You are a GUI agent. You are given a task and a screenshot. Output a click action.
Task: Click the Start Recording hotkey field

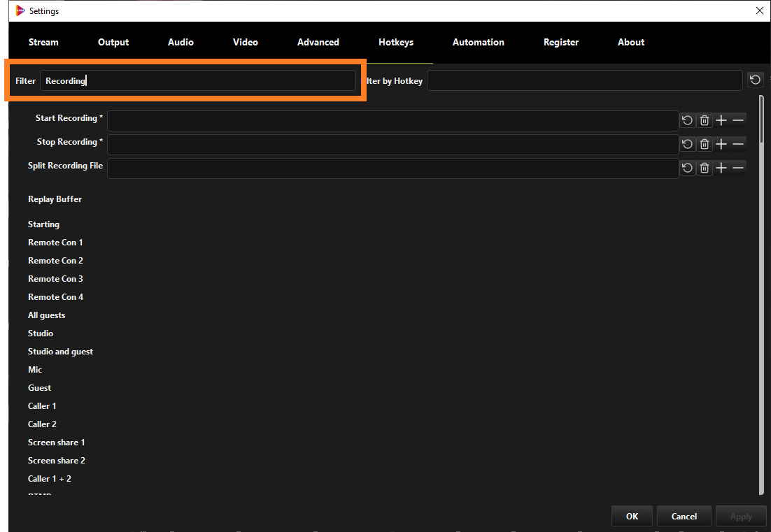pos(393,121)
